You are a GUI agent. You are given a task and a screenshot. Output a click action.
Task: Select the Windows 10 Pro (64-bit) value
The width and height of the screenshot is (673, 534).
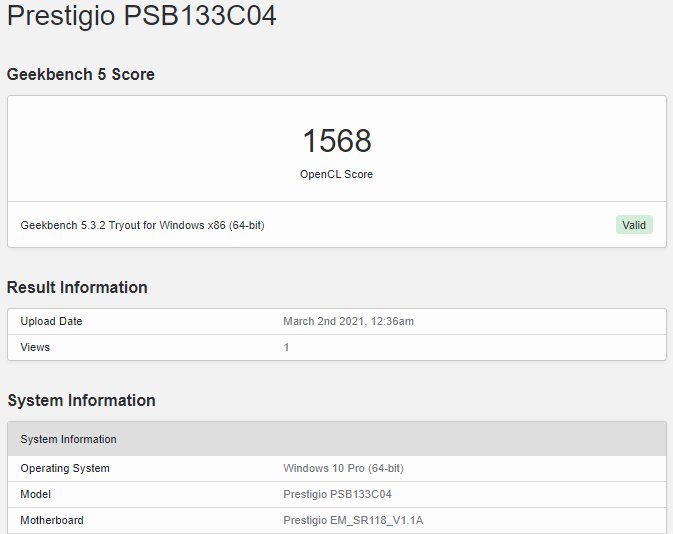[343, 468]
